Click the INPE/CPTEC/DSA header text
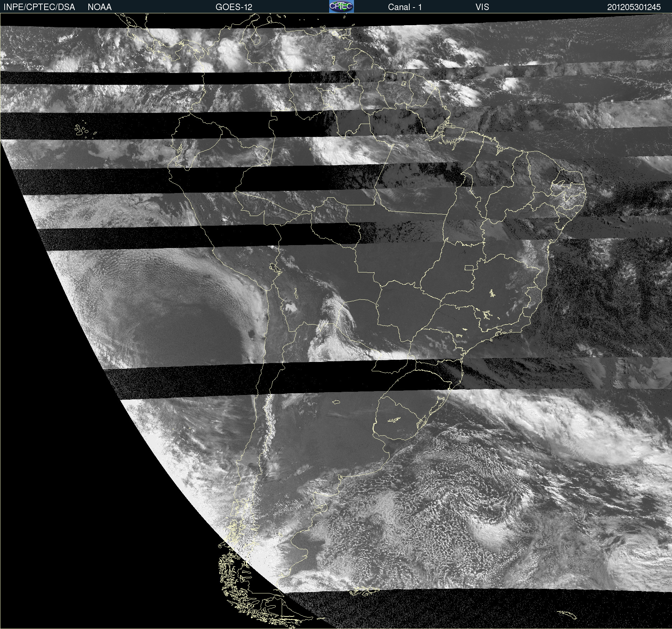This screenshot has height=629, width=672. coord(39,7)
